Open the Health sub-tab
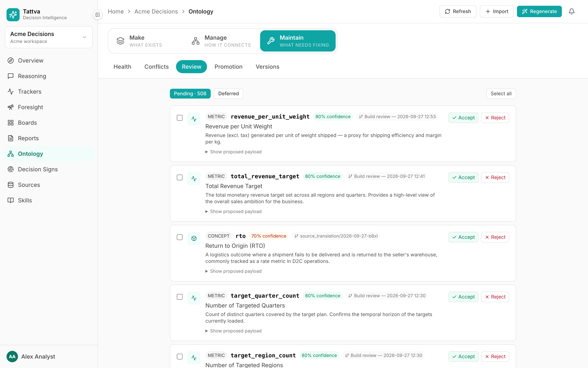588x368 pixels. point(122,67)
